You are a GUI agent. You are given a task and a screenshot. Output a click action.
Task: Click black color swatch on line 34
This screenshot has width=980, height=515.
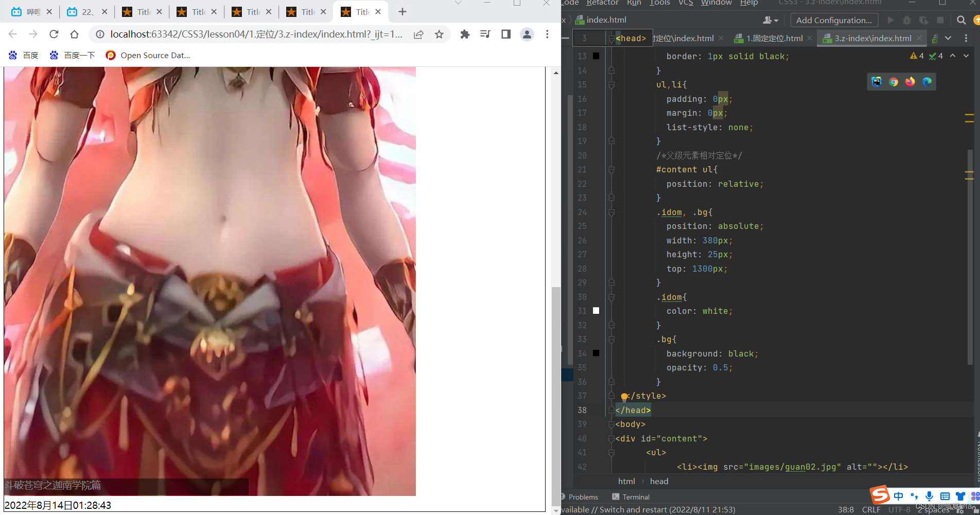(596, 353)
